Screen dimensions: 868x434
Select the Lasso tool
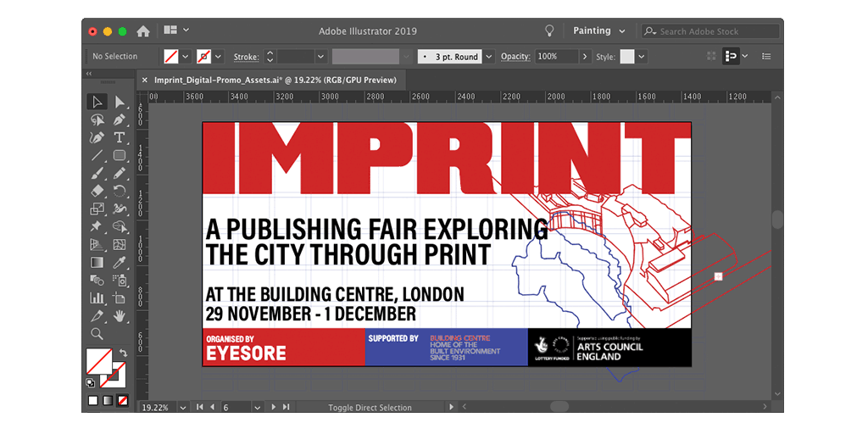[x=97, y=120]
